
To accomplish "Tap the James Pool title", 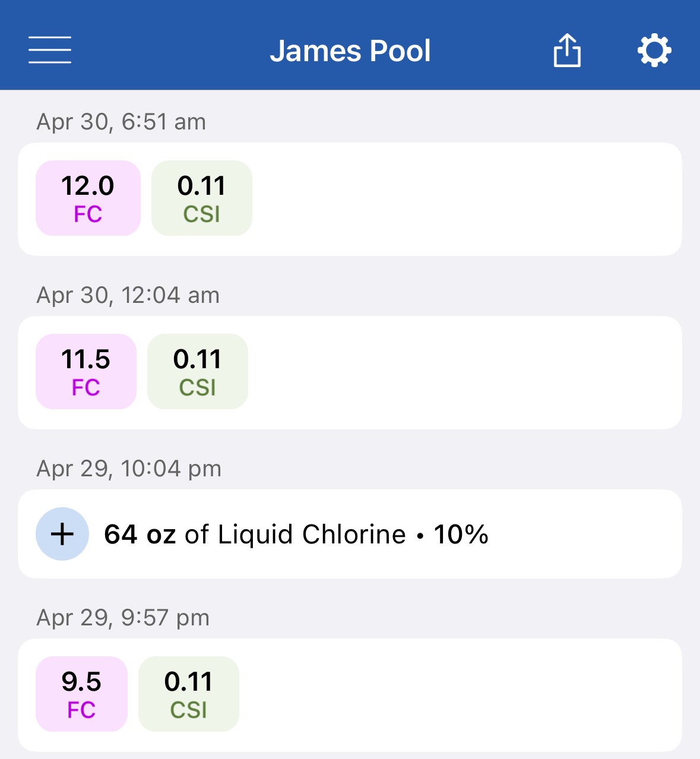I will [350, 51].
